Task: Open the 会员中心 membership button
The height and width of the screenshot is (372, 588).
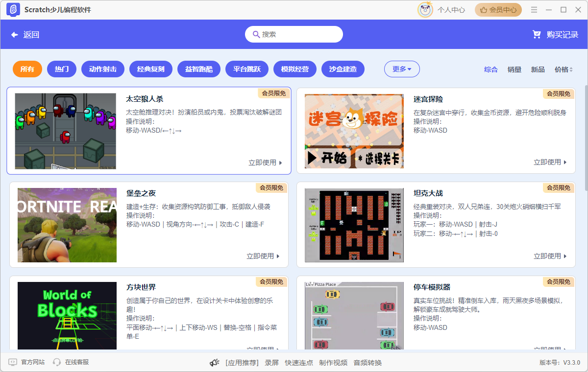Action: (498, 10)
